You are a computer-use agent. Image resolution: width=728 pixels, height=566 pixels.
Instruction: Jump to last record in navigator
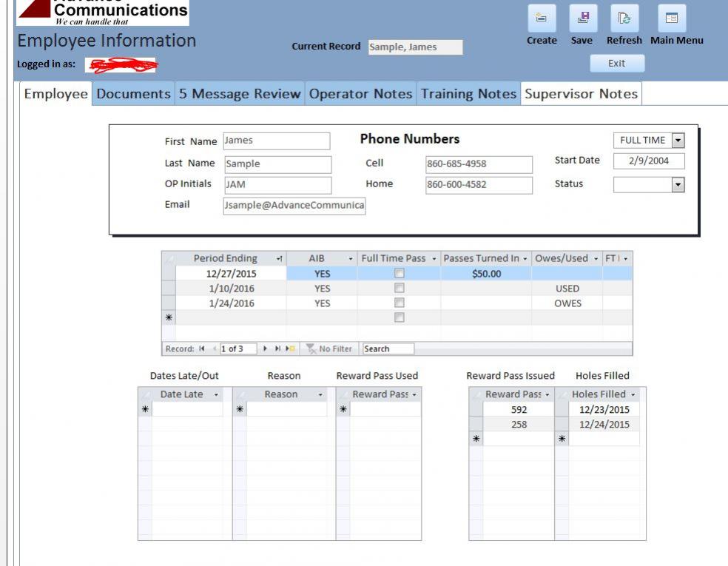(x=276, y=348)
